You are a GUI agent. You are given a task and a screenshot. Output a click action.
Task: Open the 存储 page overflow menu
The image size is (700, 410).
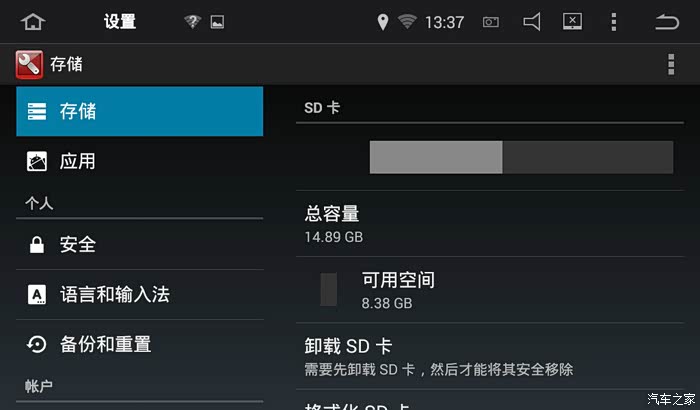[671, 65]
